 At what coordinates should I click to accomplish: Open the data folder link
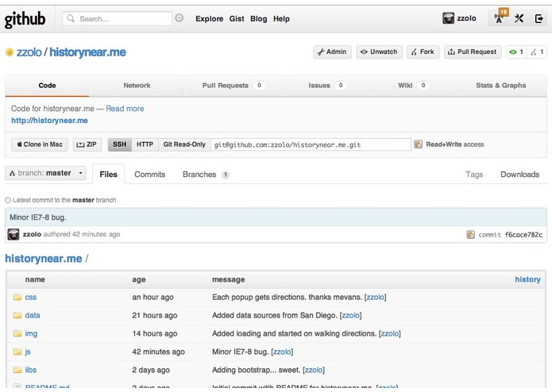click(x=33, y=315)
